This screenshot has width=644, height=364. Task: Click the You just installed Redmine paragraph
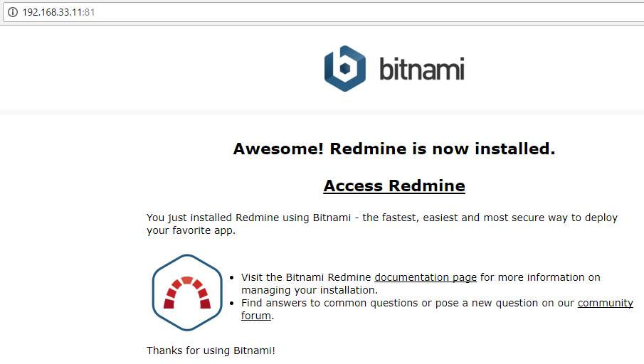[x=382, y=224]
